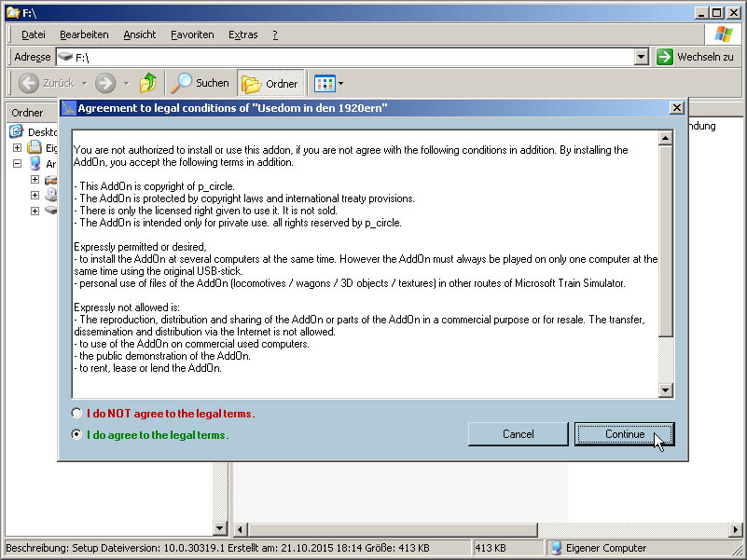Viewport: 747px width, 560px height.
Task: Click the Zurück back arrow icon
Action: point(29,83)
